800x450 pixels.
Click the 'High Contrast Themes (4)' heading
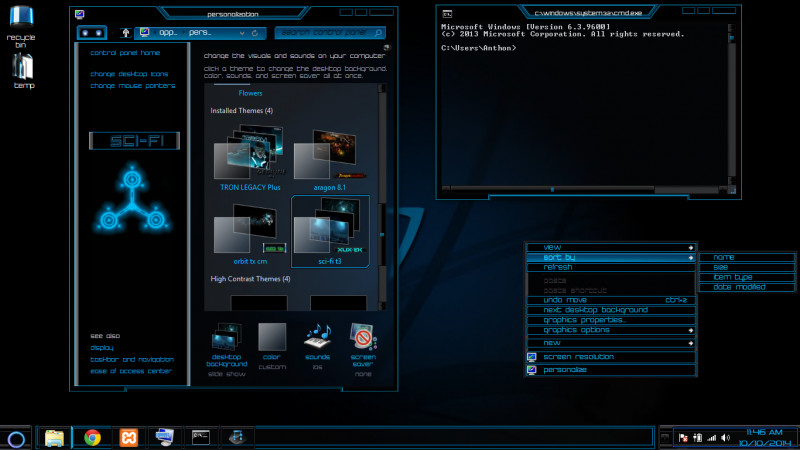(250, 279)
